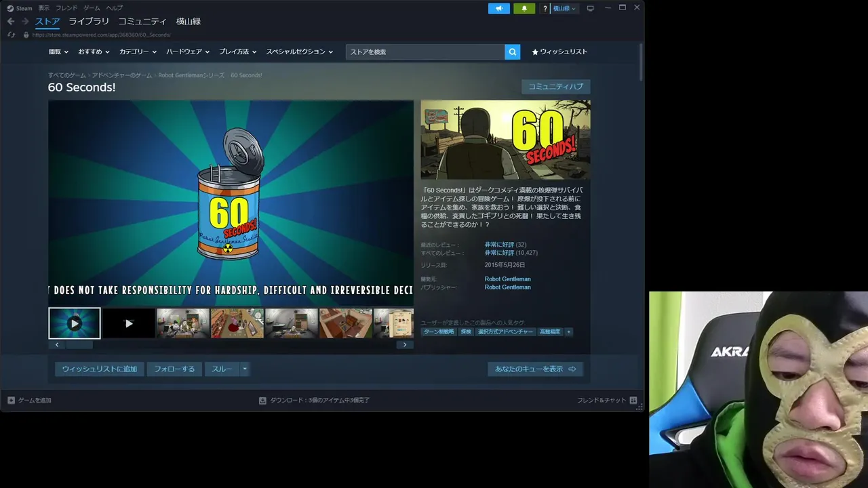
Task: Open the announcements megaphone icon
Action: click(x=499, y=8)
